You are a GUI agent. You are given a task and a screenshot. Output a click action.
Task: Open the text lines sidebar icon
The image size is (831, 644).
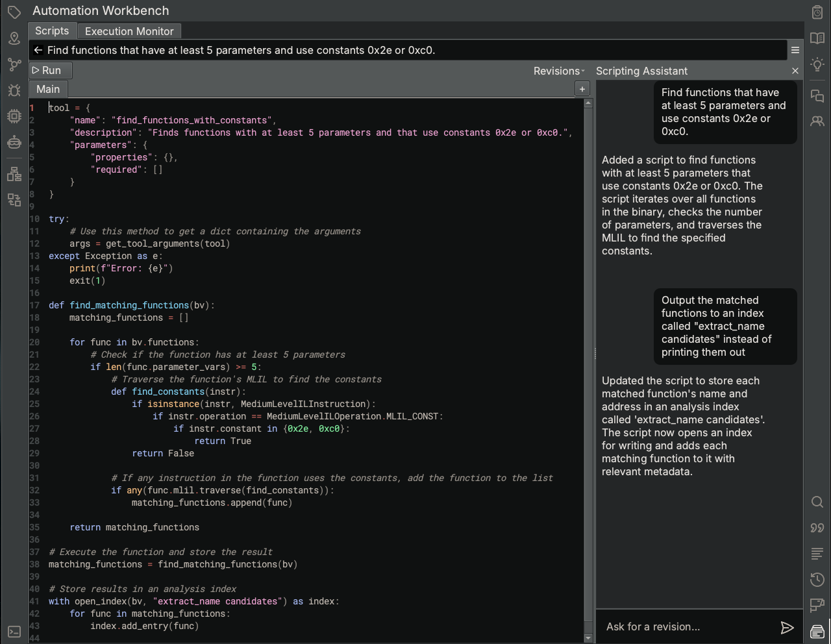pos(817,554)
